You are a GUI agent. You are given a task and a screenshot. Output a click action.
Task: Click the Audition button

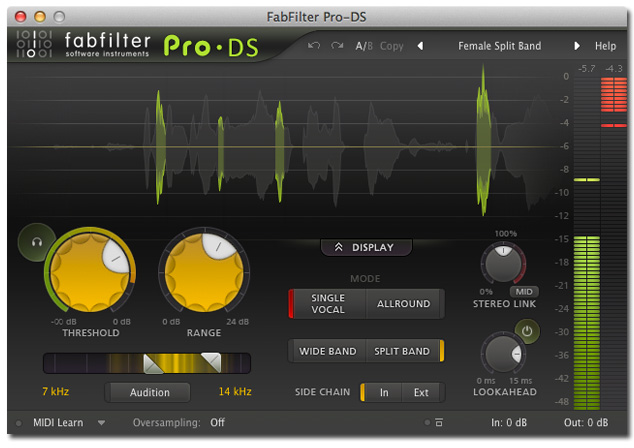[x=148, y=392]
